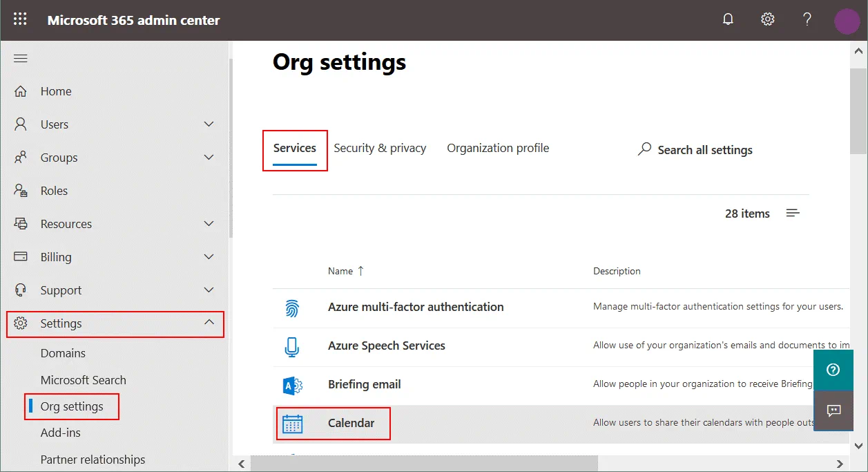868x472 pixels.
Task: Expand the Users navigation section
Action: tap(209, 124)
